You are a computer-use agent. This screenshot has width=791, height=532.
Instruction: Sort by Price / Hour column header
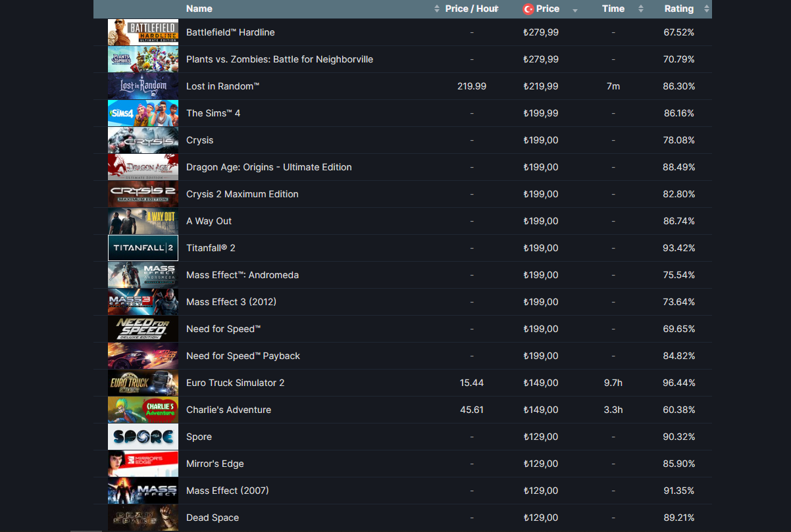pos(471,9)
